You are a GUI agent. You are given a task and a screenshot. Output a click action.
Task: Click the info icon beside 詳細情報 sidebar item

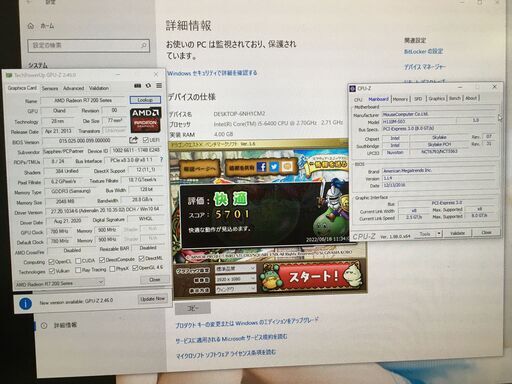tap(44, 325)
